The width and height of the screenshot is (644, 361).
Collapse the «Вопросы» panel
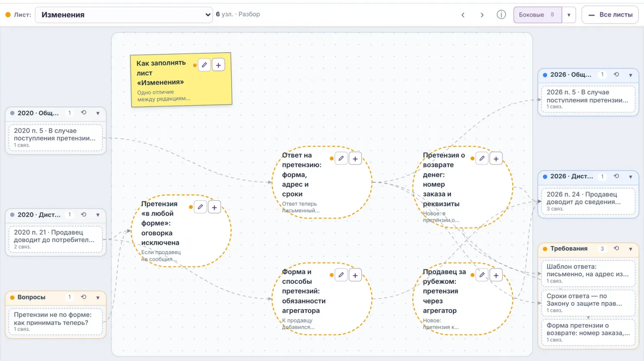[x=98, y=297]
